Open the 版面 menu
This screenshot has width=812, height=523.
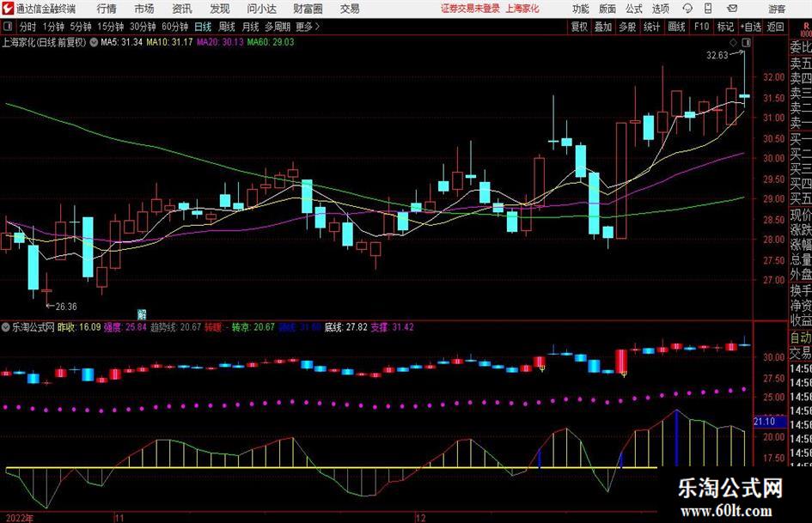[x=607, y=9]
